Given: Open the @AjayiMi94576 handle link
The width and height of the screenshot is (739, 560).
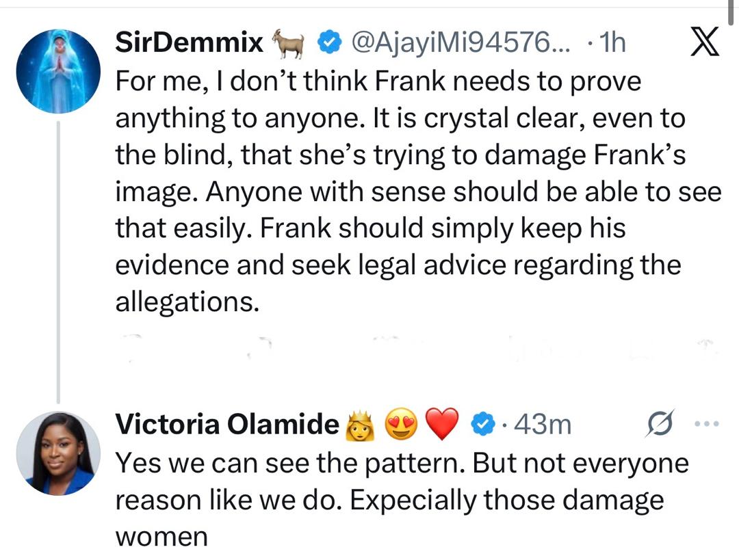Looking at the screenshot, I should [x=460, y=42].
